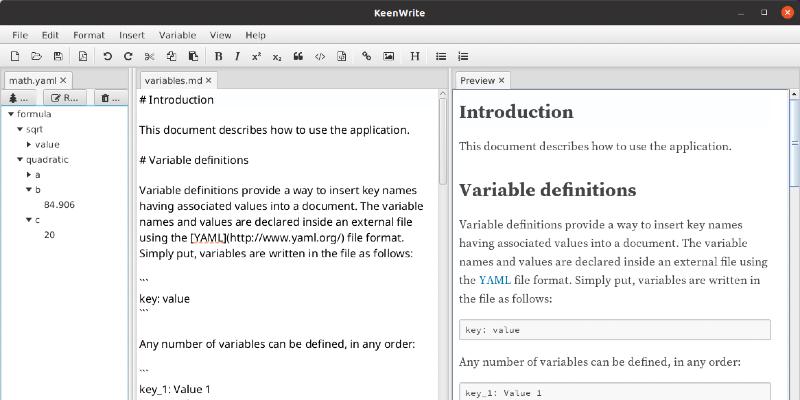Select the Preview tab
Image resolution: width=800 pixels, height=400 pixels.
coord(478,81)
